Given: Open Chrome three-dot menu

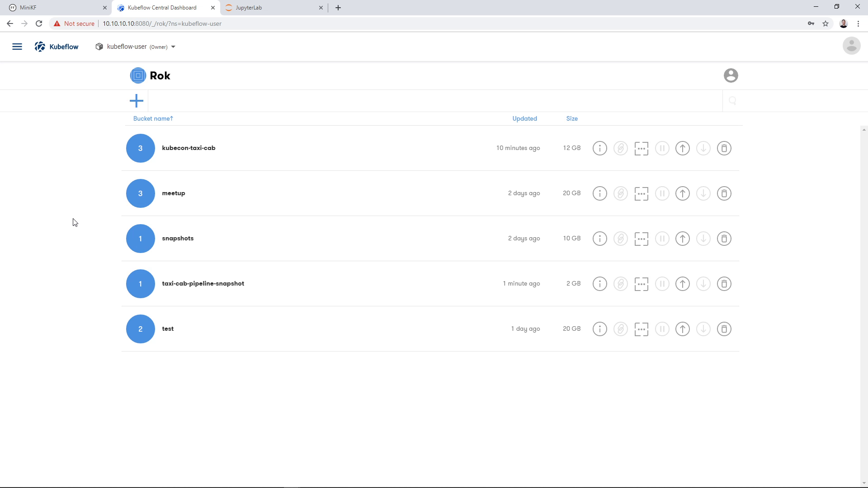Looking at the screenshot, I should 858,23.
